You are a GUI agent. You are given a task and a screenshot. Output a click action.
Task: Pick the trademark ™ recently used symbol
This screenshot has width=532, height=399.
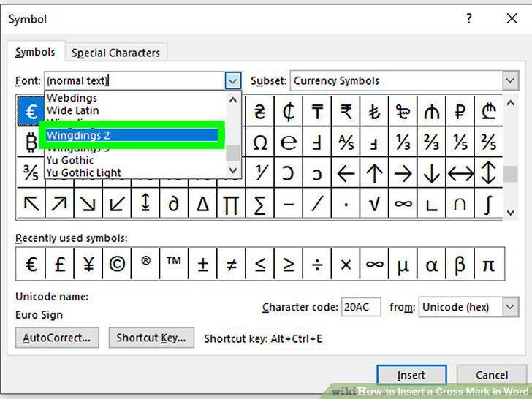174,264
